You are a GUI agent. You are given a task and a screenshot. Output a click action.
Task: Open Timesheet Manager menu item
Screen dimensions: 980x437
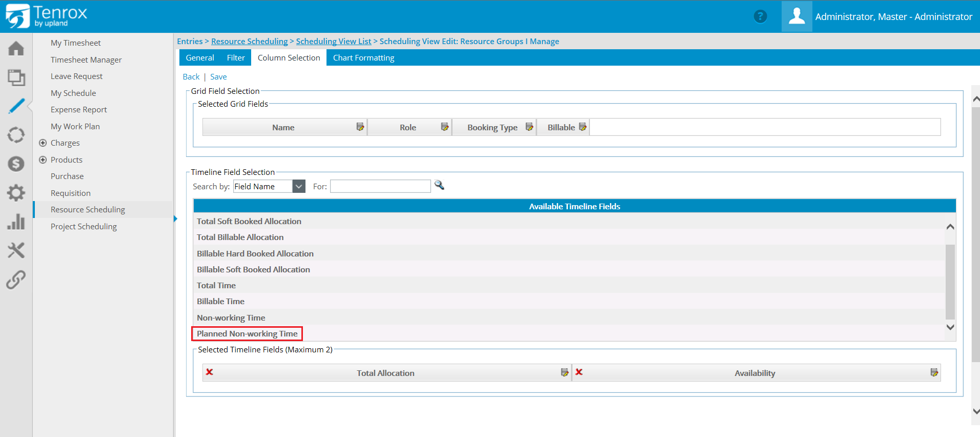coord(86,59)
